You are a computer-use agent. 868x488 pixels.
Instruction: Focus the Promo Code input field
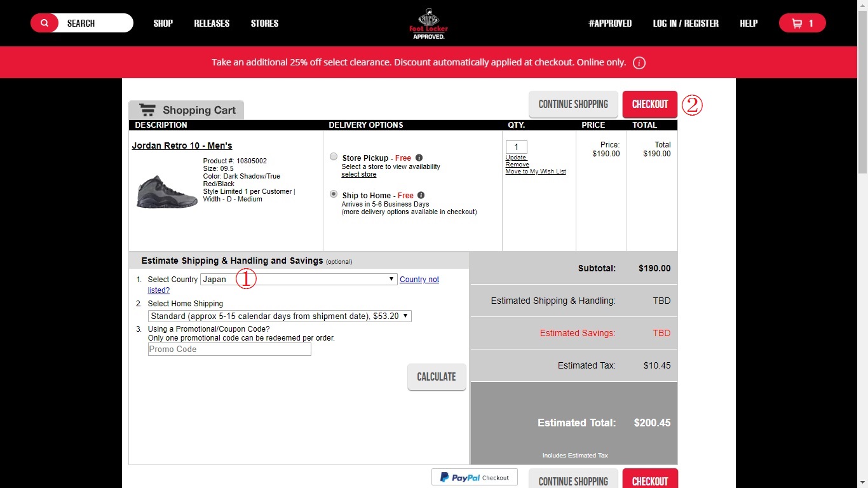click(x=229, y=349)
